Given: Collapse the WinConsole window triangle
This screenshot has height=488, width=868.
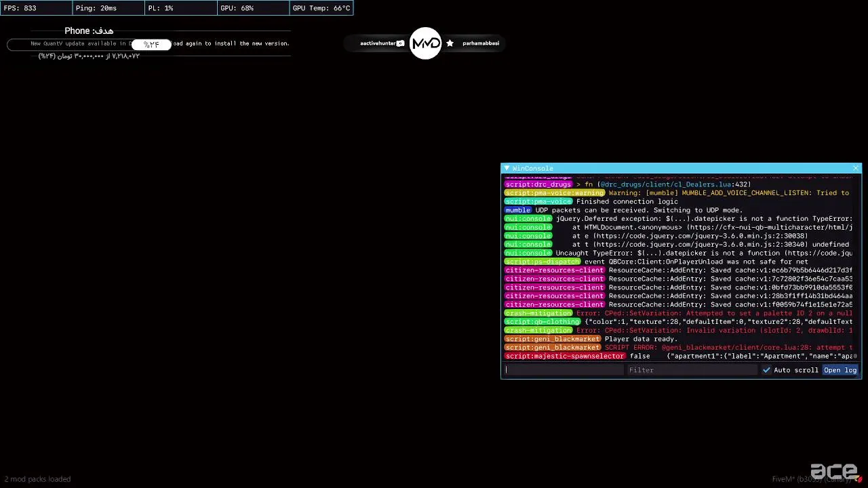Looking at the screenshot, I should [507, 168].
